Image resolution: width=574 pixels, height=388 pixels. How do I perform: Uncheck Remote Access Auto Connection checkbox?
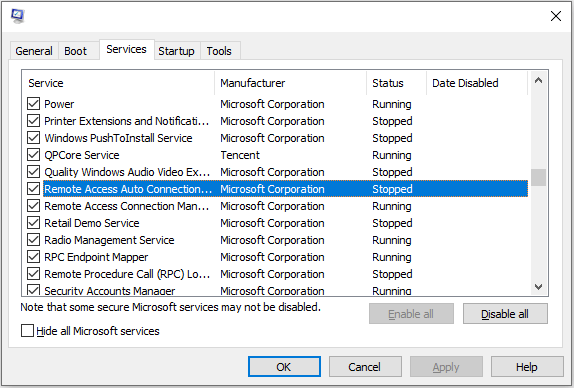pos(33,189)
